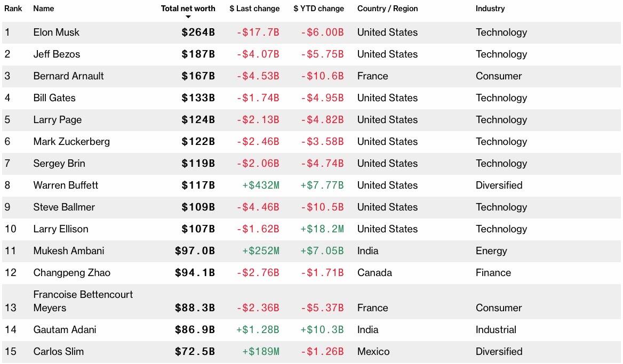Sort by $ YTD change column
Image resolution: width=623 pixels, height=364 pixels.
(318, 9)
